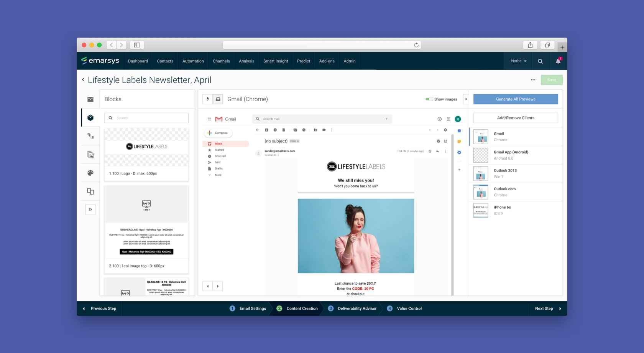Select the iPhone 6s client preview

[x=516, y=210]
